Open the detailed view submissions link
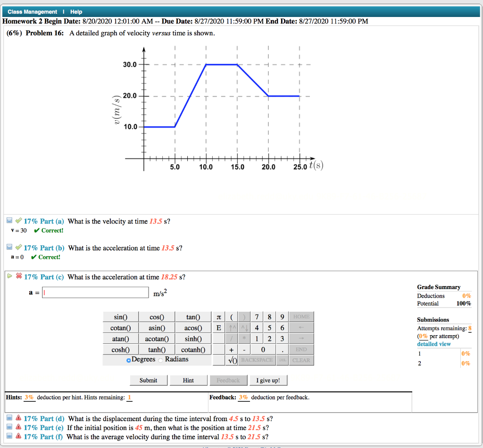The image size is (483, 448). [x=433, y=344]
